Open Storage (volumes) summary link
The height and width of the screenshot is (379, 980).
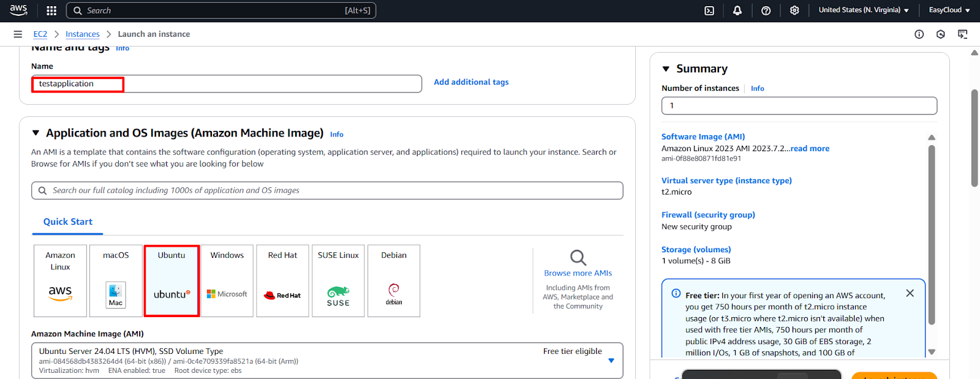click(x=696, y=250)
